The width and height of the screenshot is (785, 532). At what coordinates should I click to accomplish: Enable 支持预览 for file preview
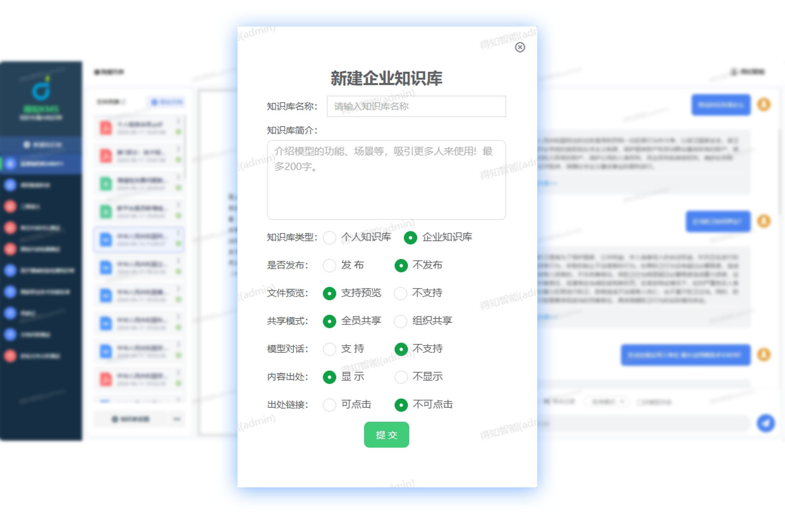tap(330, 293)
